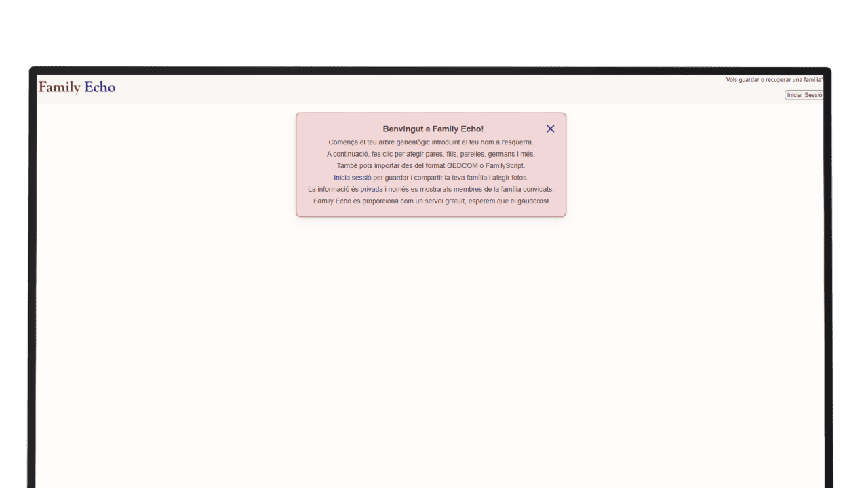
Task: Click the 'servei gratuït' closing line
Action: click(x=431, y=201)
